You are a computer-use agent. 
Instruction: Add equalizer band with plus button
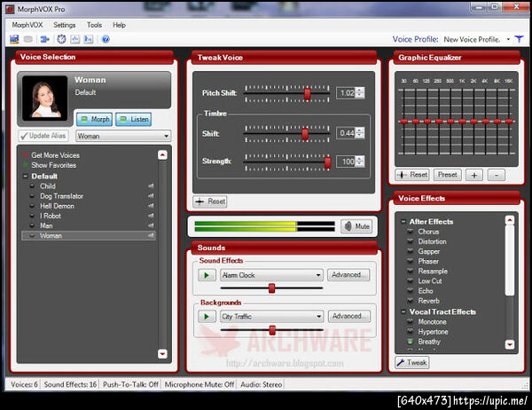coord(474,176)
